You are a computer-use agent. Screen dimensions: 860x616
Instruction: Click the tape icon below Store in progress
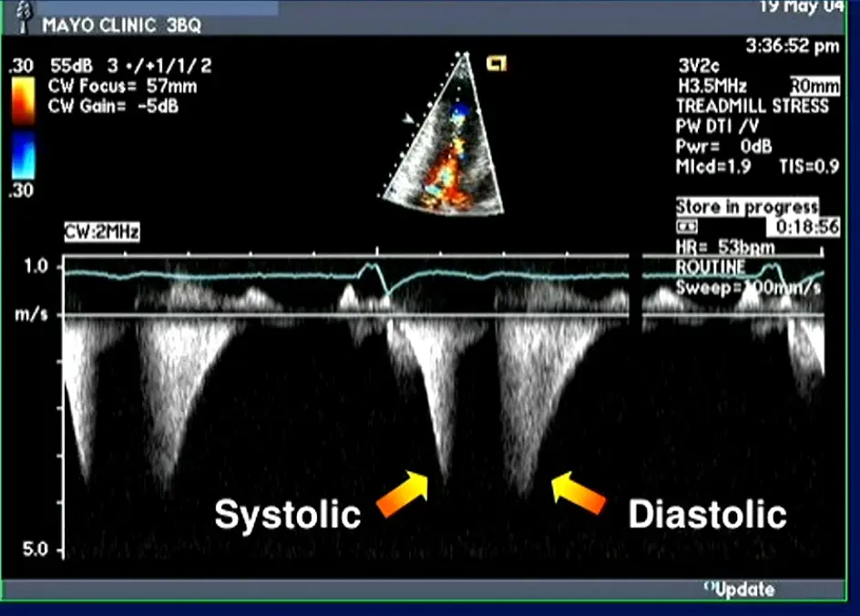point(685,224)
